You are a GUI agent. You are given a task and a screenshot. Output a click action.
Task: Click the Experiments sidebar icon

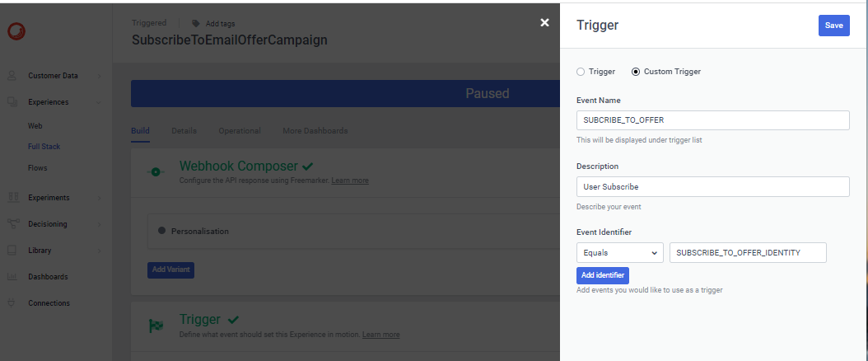click(x=12, y=198)
